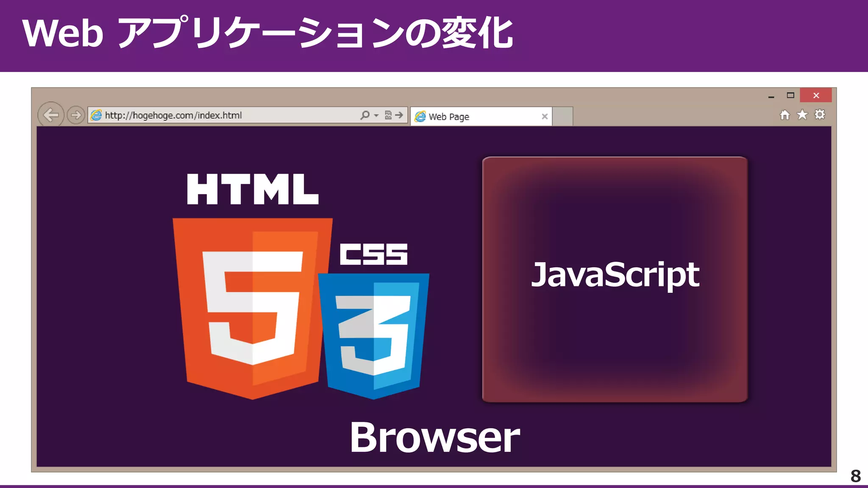
Task: Click the IE page icon beside URL
Action: pyautogui.click(x=97, y=115)
